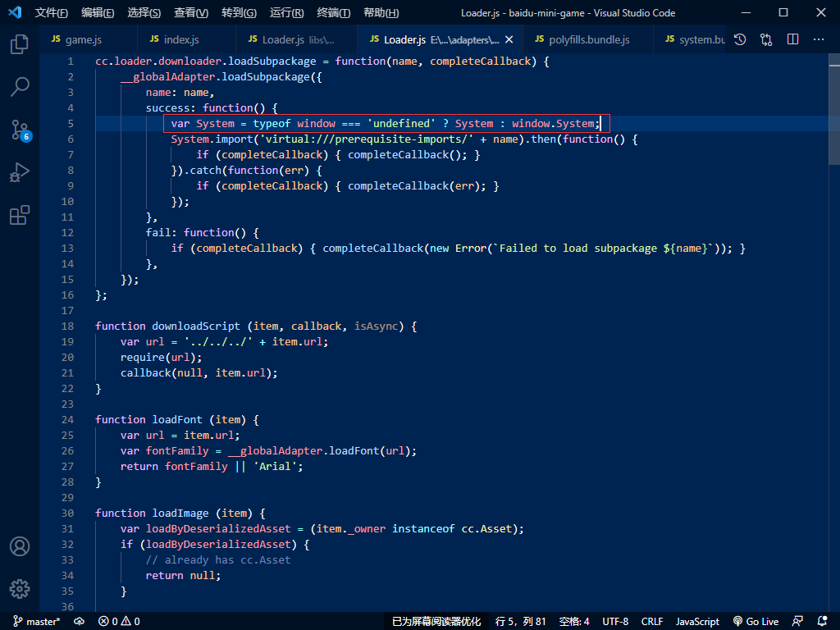Open the 终端(T) menu
Viewport: 840px width, 630px height.
pyautogui.click(x=333, y=13)
